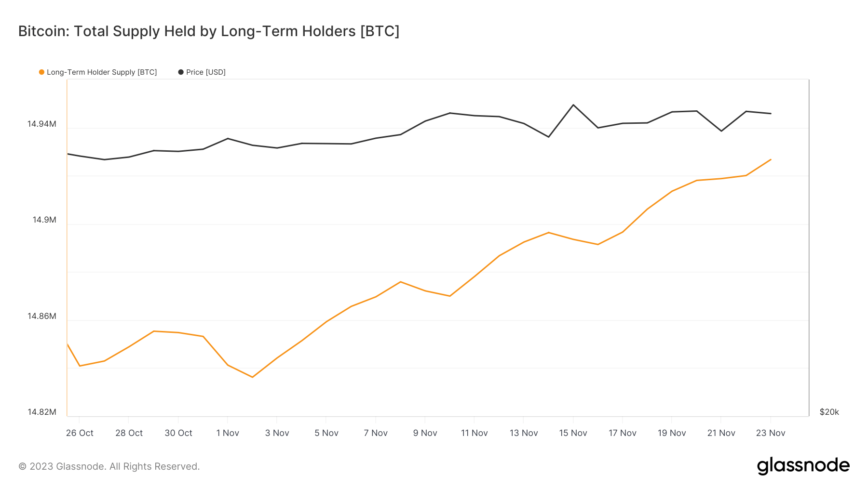Click the chart title text
Image resolution: width=868 pixels, height=488 pixels.
[209, 31]
